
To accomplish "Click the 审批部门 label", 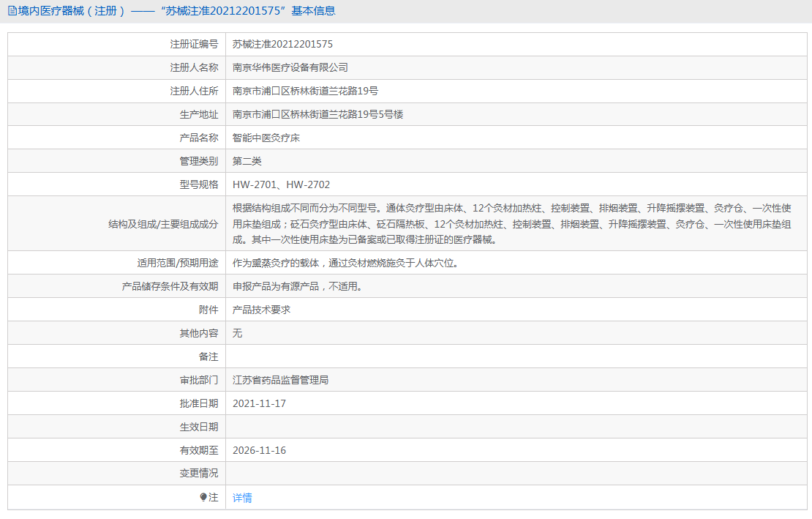I will coord(199,380).
